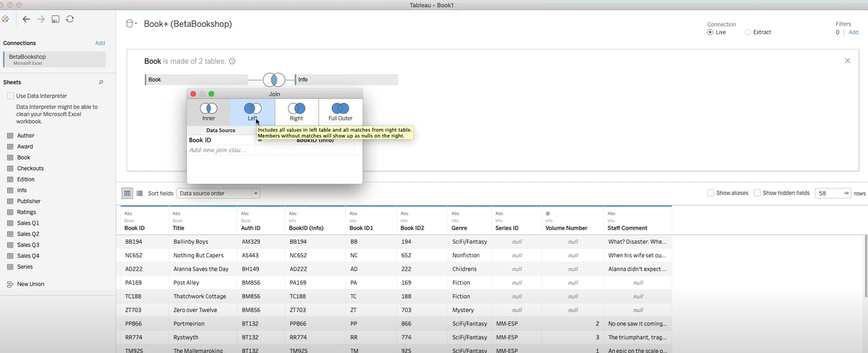This screenshot has height=353, width=868.
Task: Select the Book table in the canvas
Action: (196, 79)
